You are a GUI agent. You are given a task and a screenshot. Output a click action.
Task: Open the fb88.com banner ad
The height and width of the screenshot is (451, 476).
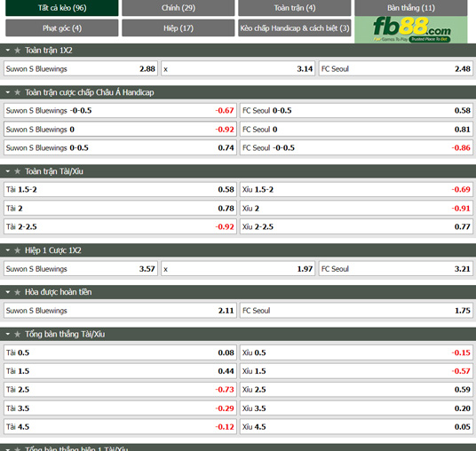point(411,29)
